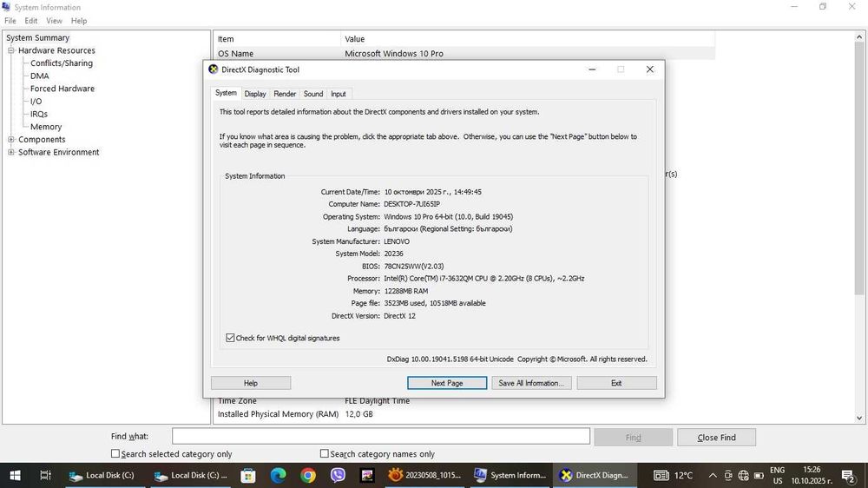Click the Next Page button
The image size is (868, 488).
tap(447, 383)
